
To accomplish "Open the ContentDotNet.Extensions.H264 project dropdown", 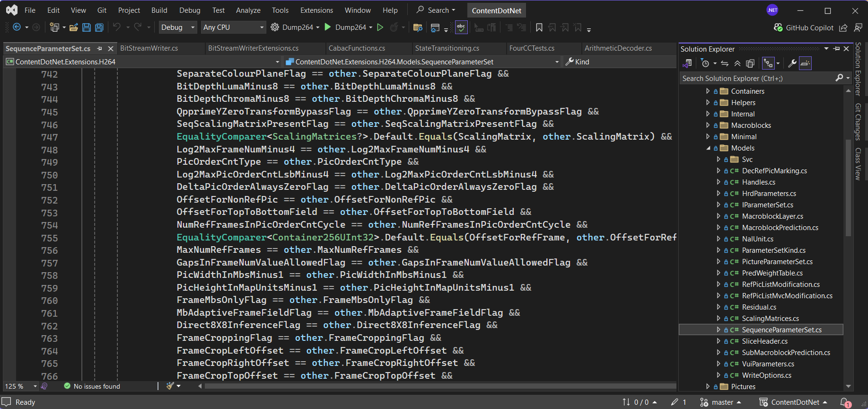I will (142, 62).
